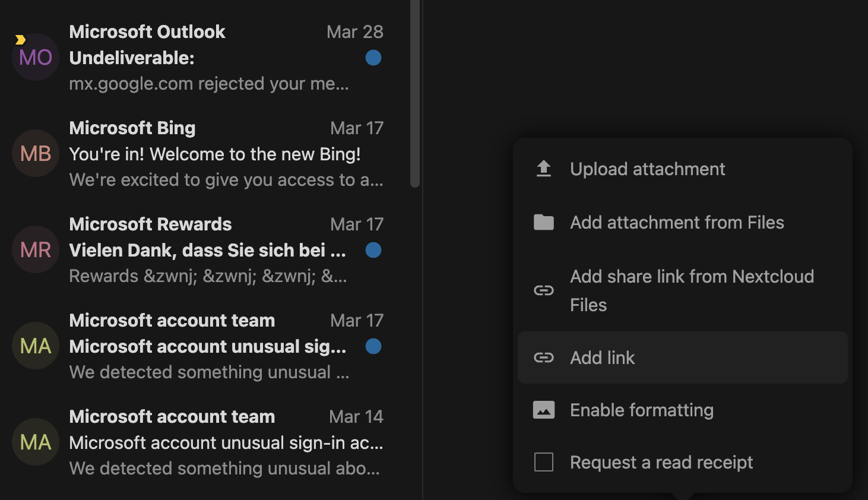This screenshot has height=500, width=868.
Task: Select the Request a read receipt entry
Action: coord(683,462)
